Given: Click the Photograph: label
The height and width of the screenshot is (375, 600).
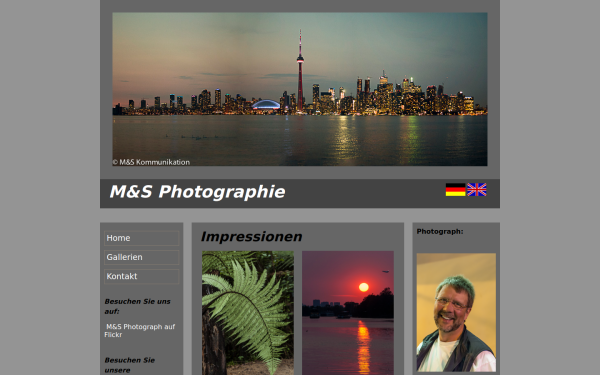Looking at the screenshot, I should point(440,232).
